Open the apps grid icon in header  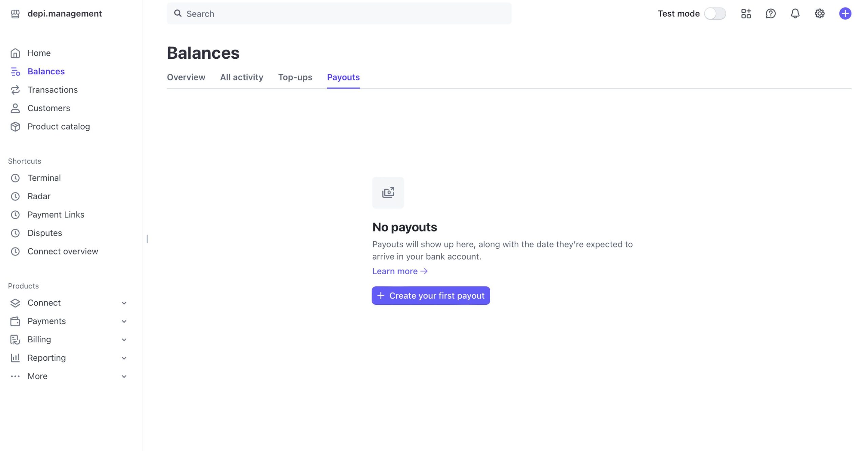(x=746, y=14)
